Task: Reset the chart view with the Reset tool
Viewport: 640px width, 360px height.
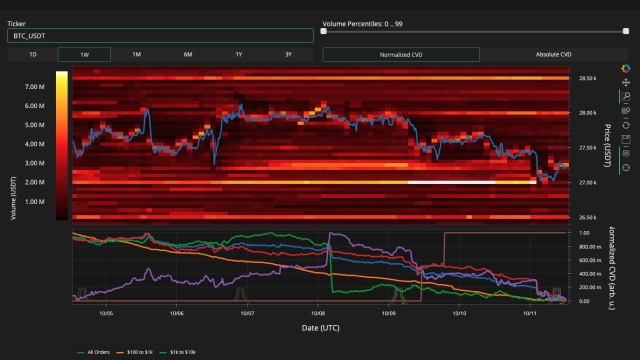Action: tap(626, 125)
